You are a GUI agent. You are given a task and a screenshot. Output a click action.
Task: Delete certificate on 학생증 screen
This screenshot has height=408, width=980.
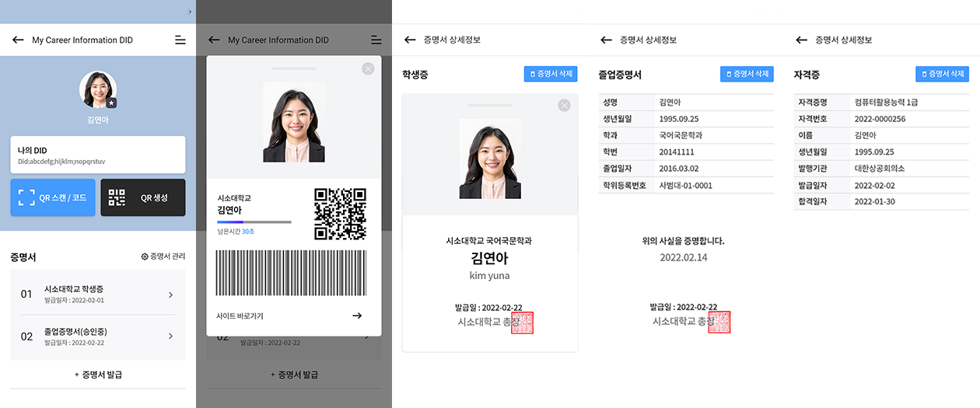551,74
